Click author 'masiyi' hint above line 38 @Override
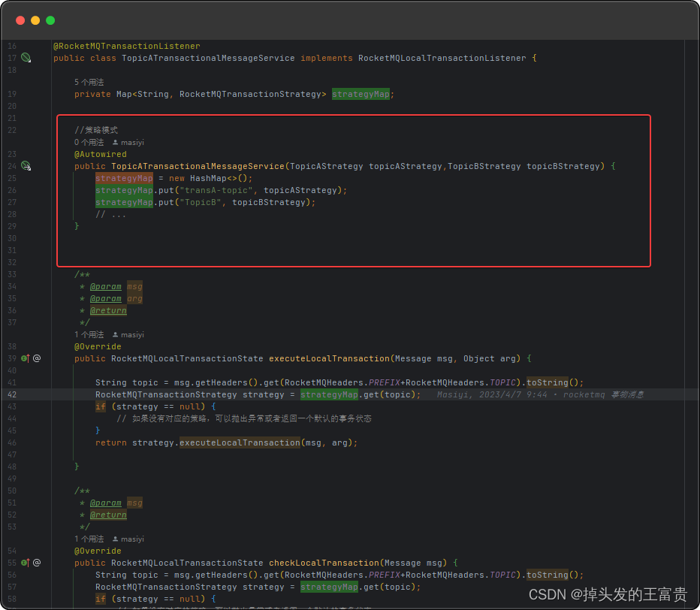The width and height of the screenshot is (700, 610). [x=128, y=334]
